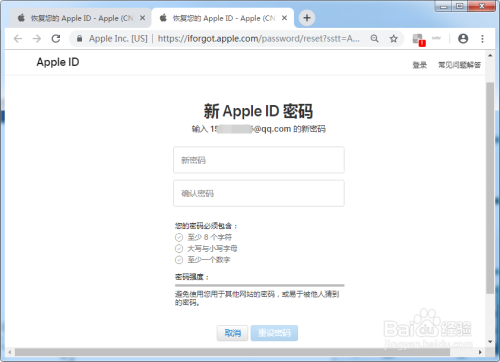Click the 确认密码 confirm password field
The image size is (500, 362).
tap(259, 193)
